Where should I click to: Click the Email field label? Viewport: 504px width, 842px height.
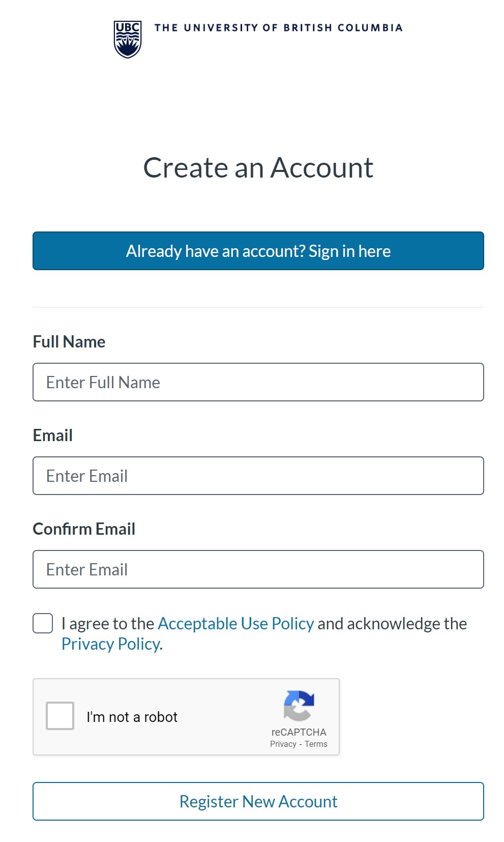[x=53, y=435]
